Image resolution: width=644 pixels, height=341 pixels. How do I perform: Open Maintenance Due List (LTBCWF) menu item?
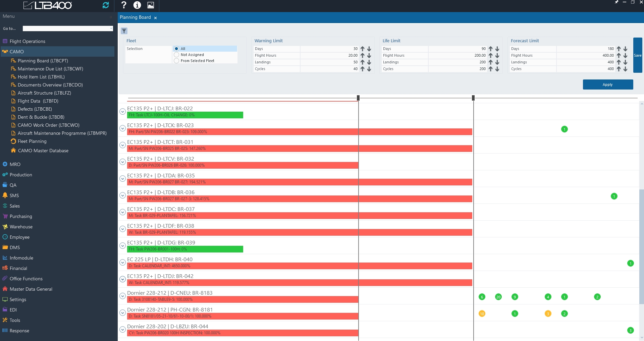pos(50,69)
